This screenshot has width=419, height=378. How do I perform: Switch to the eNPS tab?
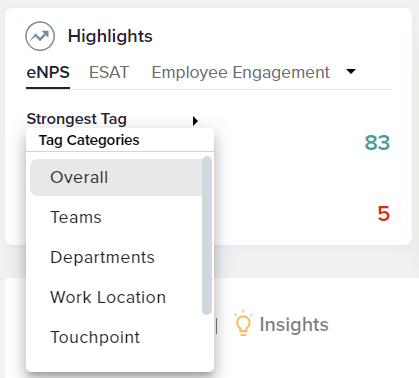point(48,72)
